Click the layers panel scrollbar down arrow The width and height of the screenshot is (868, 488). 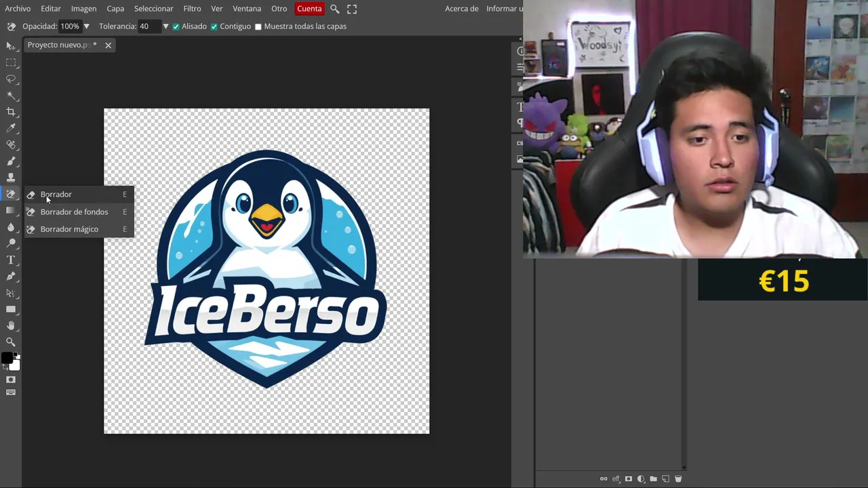click(x=684, y=467)
